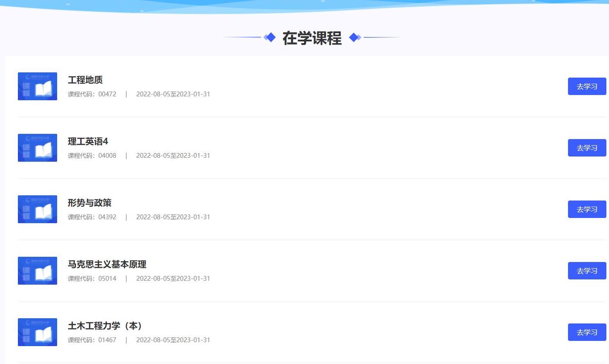609x364 pixels.
Task: Click the date range under 工程地质
Action: (173, 94)
